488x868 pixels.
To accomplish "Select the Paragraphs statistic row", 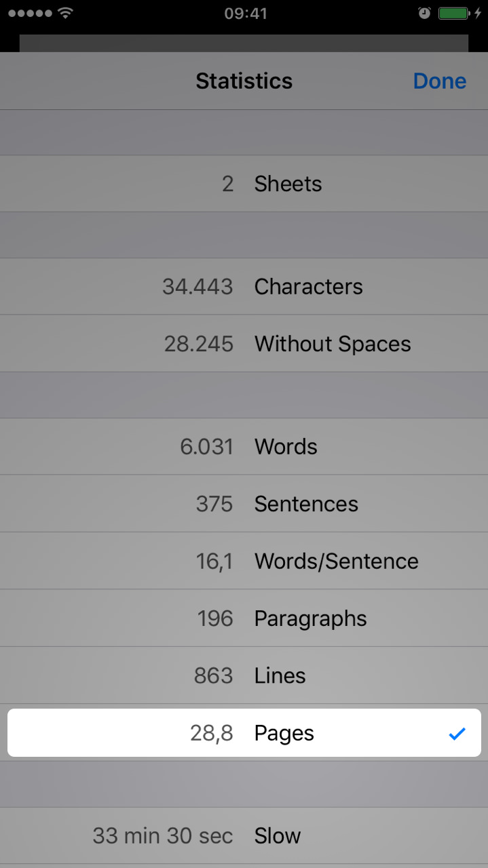I will click(244, 618).
